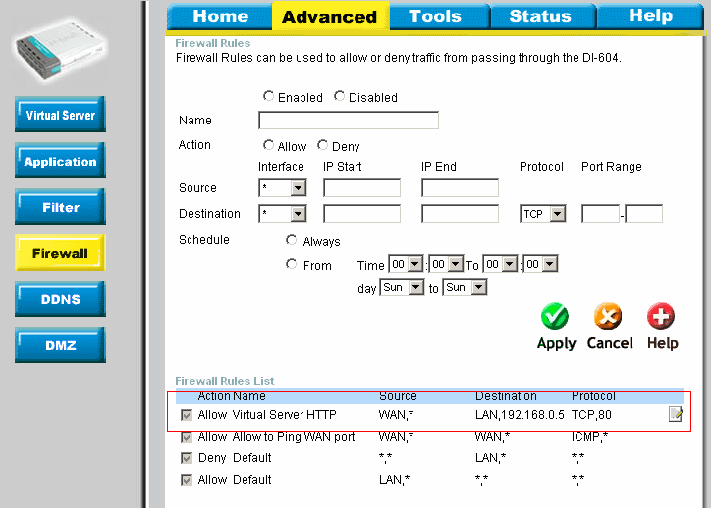Toggle checkbox for Allow to Ping WAN port rule
This screenshot has height=508, width=711.
pyautogui.click(x=186, y=437)
